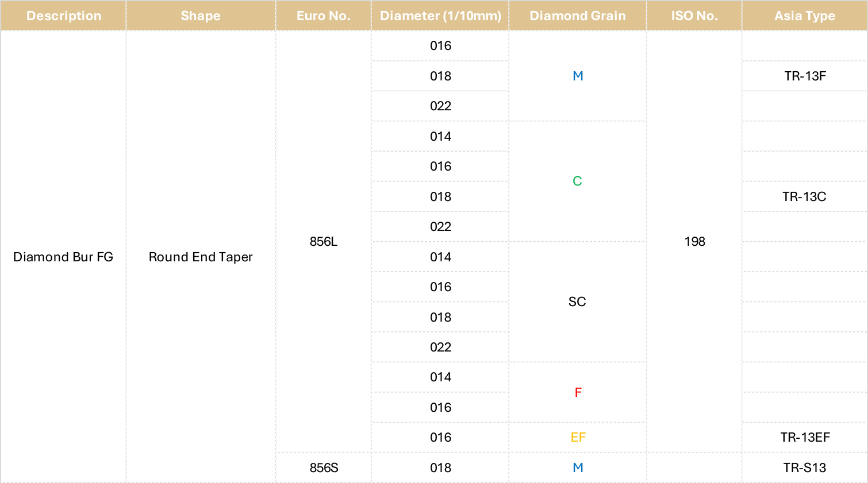Click the 856S Euro number cell
This screenshot has width=868, height=483.
point(324,467)
